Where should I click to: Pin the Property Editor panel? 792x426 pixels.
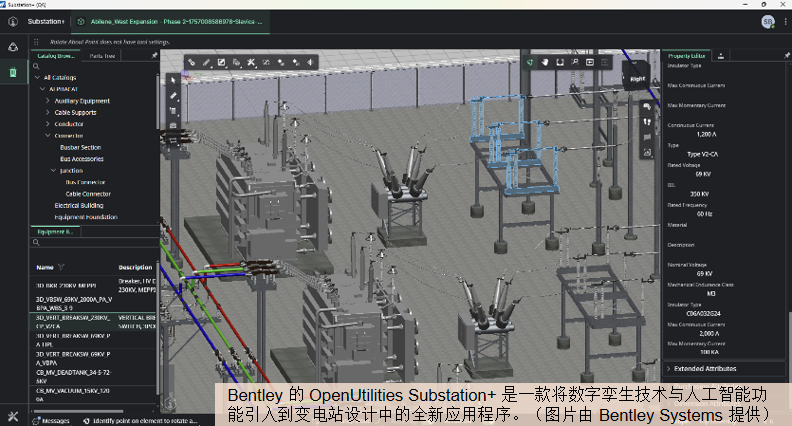(787, 55)
